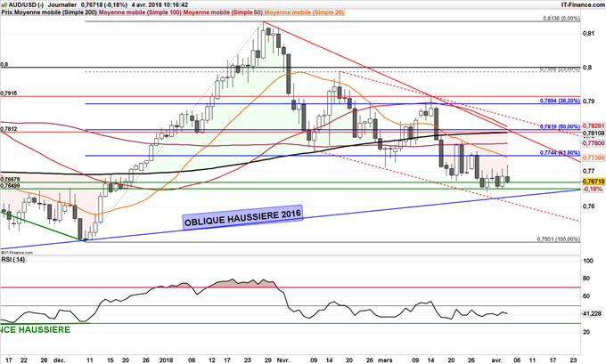Click the 0,7894 (38,20%) Fibonacci label
The width and height of the screenshot is (606, 364).
(x=560, y=101)
